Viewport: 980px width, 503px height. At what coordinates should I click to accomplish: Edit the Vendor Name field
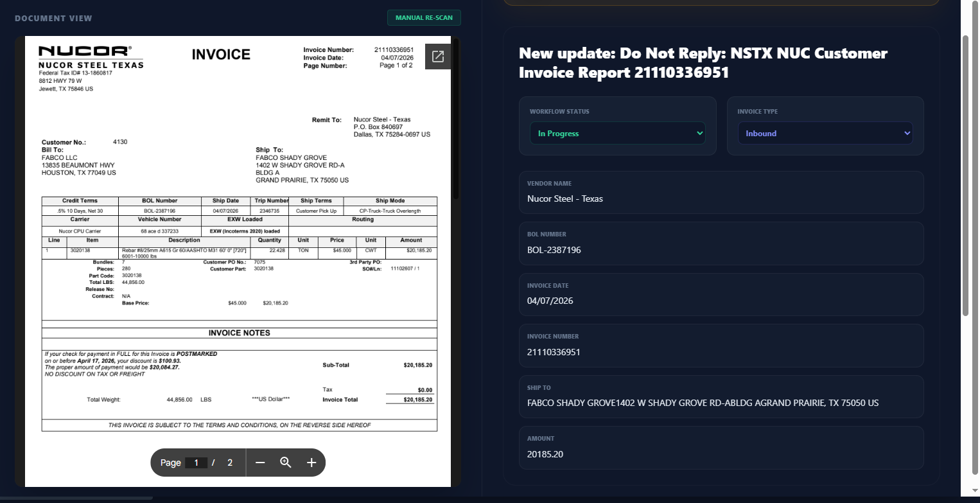click(x=721, y=192)
